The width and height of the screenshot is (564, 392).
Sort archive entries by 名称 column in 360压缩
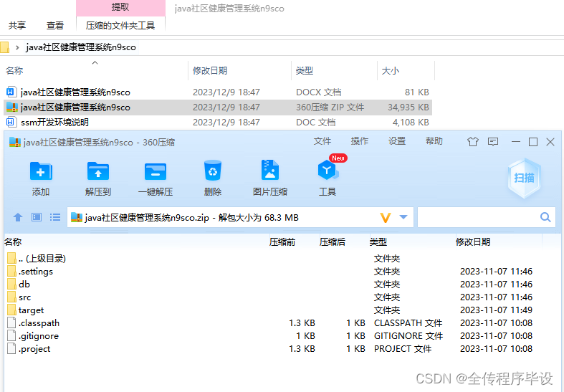click(13, 242)
